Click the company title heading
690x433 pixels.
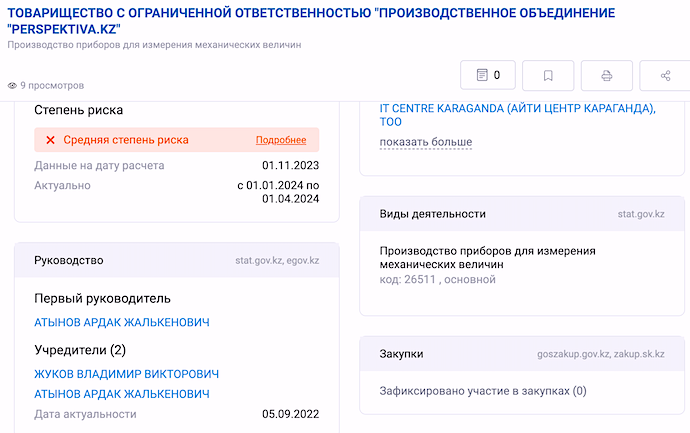point(311,21)
